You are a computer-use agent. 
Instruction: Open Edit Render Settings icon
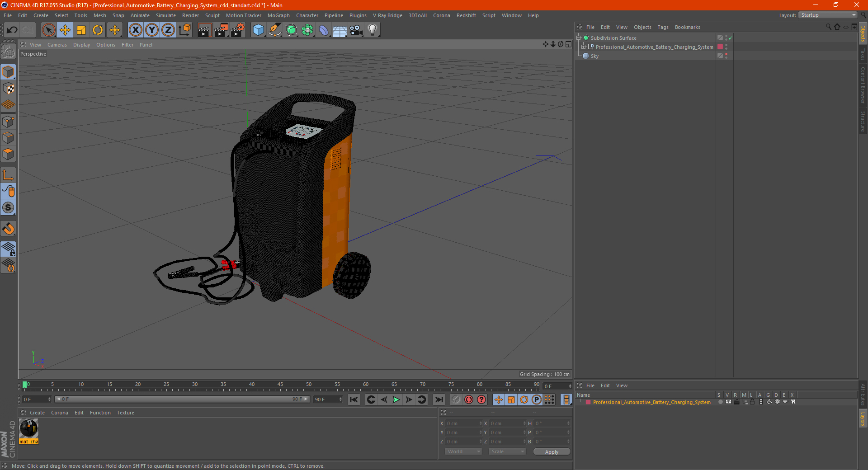[237, 30]
